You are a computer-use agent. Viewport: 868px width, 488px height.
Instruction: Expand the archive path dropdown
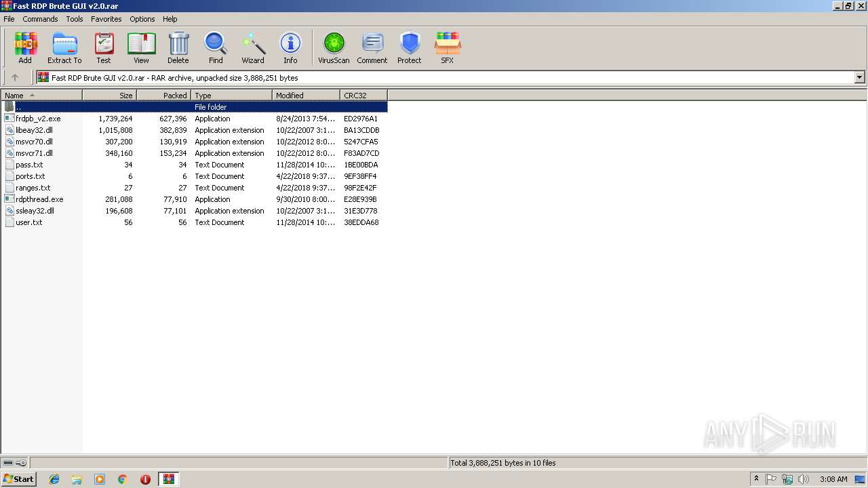(x=860, y=77)
